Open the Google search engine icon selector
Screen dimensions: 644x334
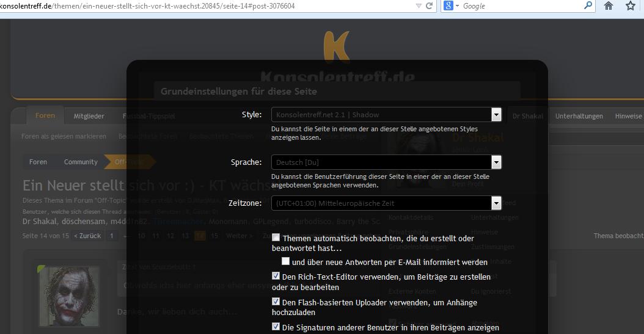point(448,5)
